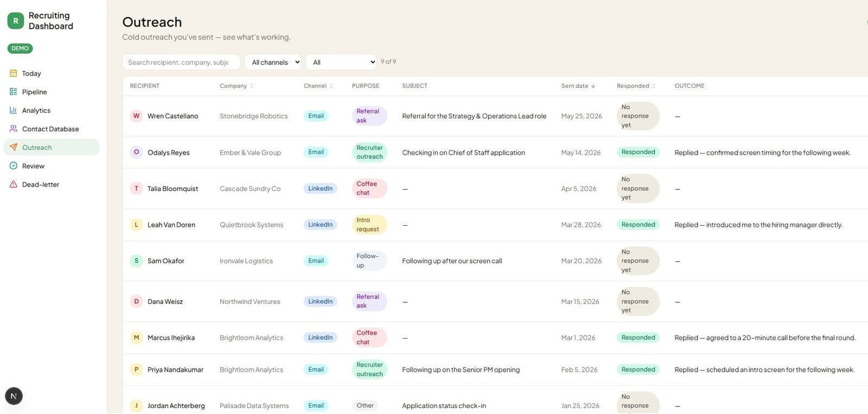Open the Review page
868x414 pixels.
pos(52,165)
